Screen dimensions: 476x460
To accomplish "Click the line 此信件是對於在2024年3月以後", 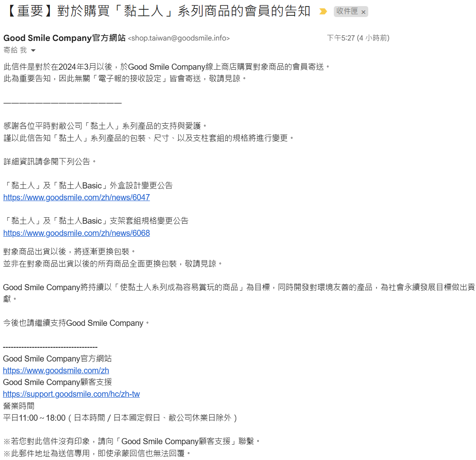I will tap(166, 67).
